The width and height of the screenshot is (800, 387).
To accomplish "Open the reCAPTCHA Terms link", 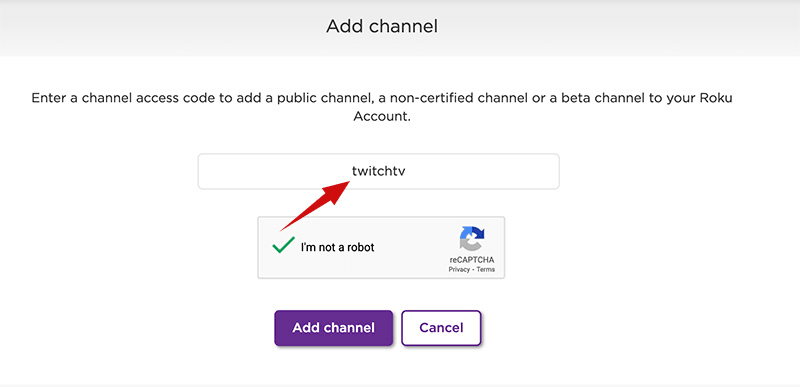I will (486, 269).
